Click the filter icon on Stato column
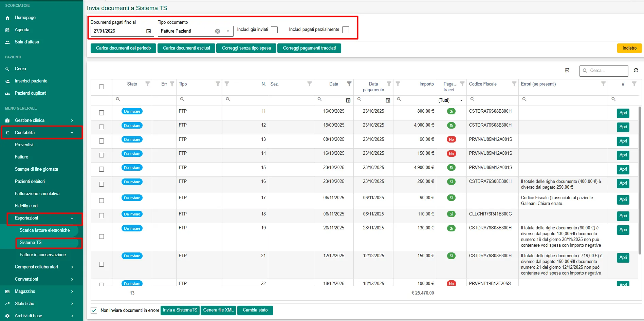This screenshot has width=644, height=321. click(148, 84)
